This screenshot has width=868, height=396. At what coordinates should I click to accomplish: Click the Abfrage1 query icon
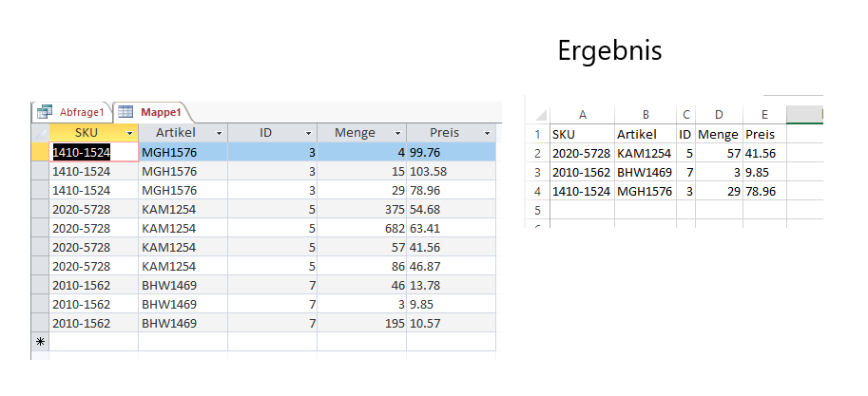pos(45,112)
